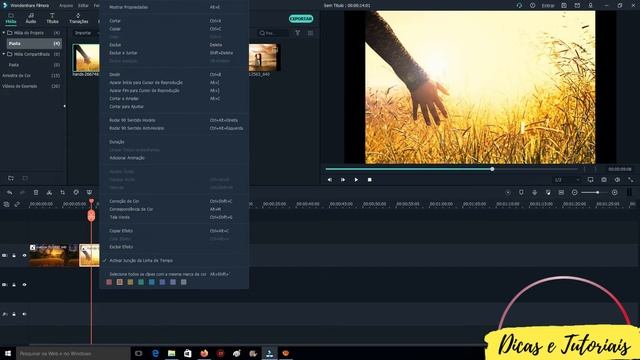This screenshot has height=360, width=640.
Task: Pick the green color mark swatch
Action: pyautogui.click(x=141, y=282)
